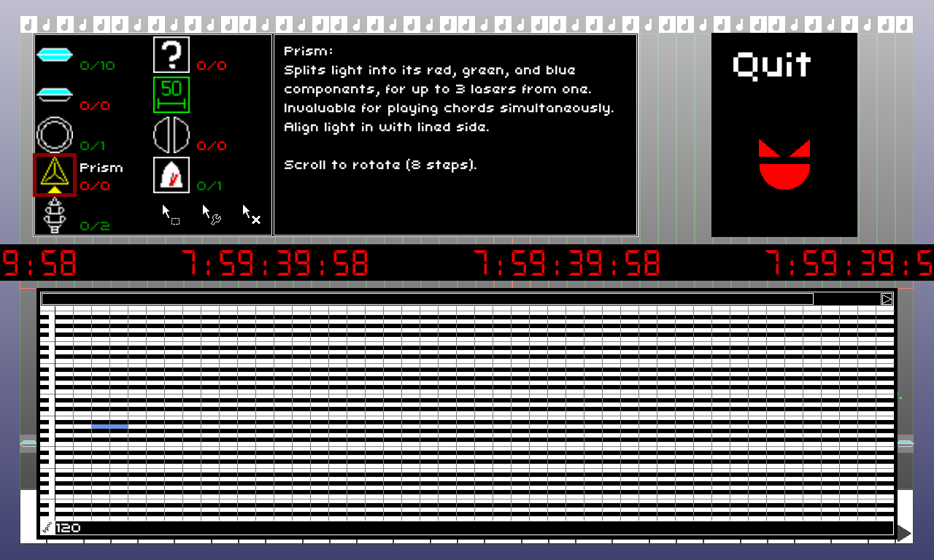
Task: Enable the delete cursor mode
Action: [252, 214]
